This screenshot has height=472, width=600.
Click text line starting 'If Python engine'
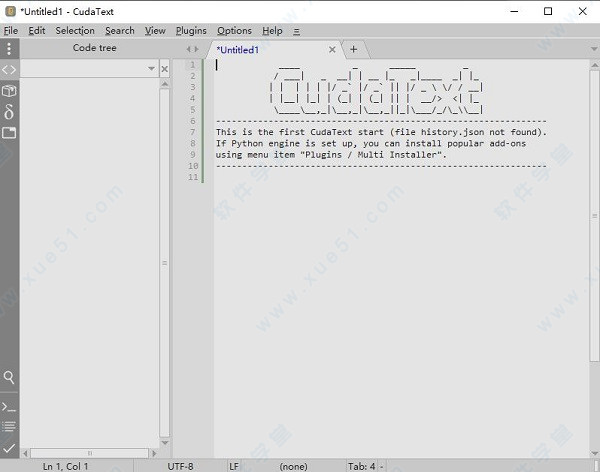pos(371,144)
